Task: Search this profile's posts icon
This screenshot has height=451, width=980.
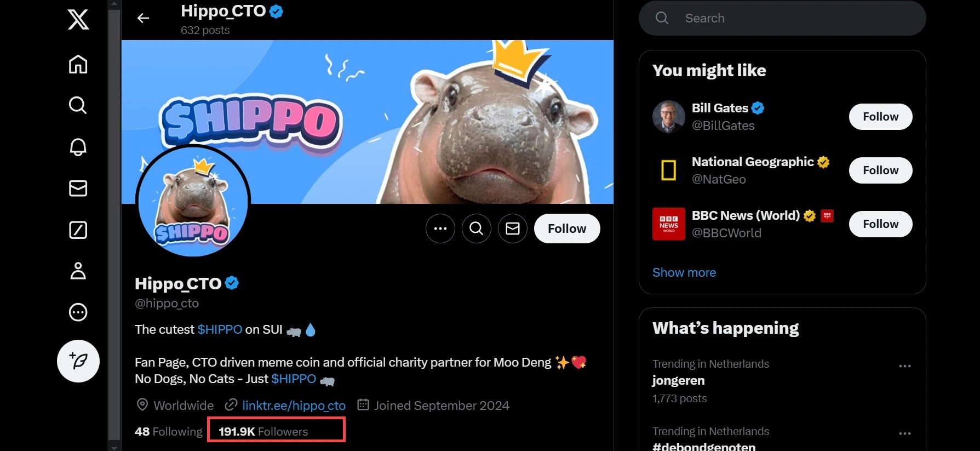Action: [x=477, y=229]
